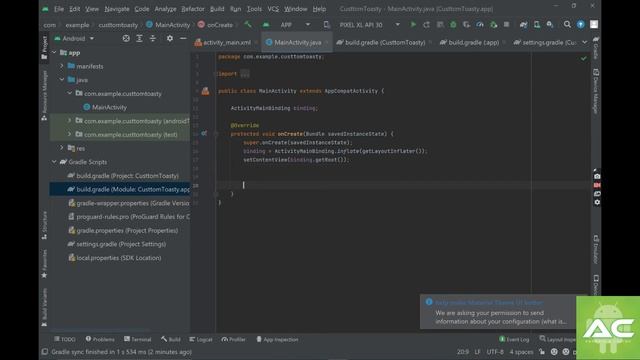
Task: Open the App Inspection tool window
Action: [x=277, y=339]
